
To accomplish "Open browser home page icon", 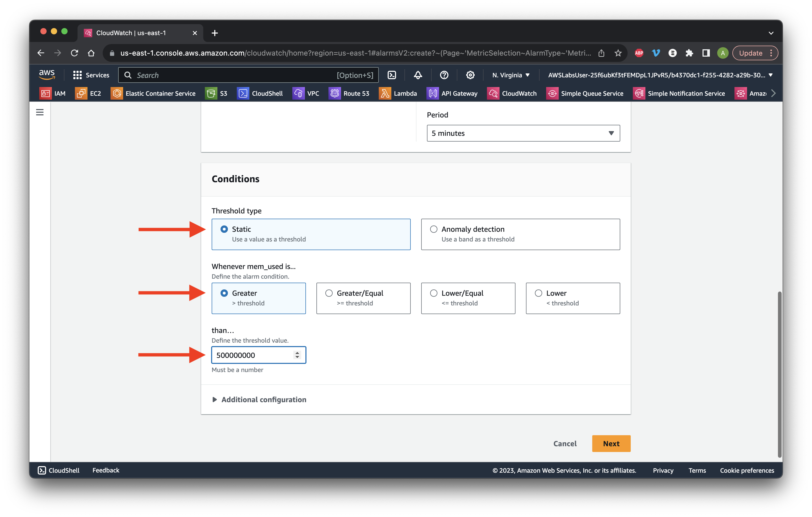I will pos(91,53).
